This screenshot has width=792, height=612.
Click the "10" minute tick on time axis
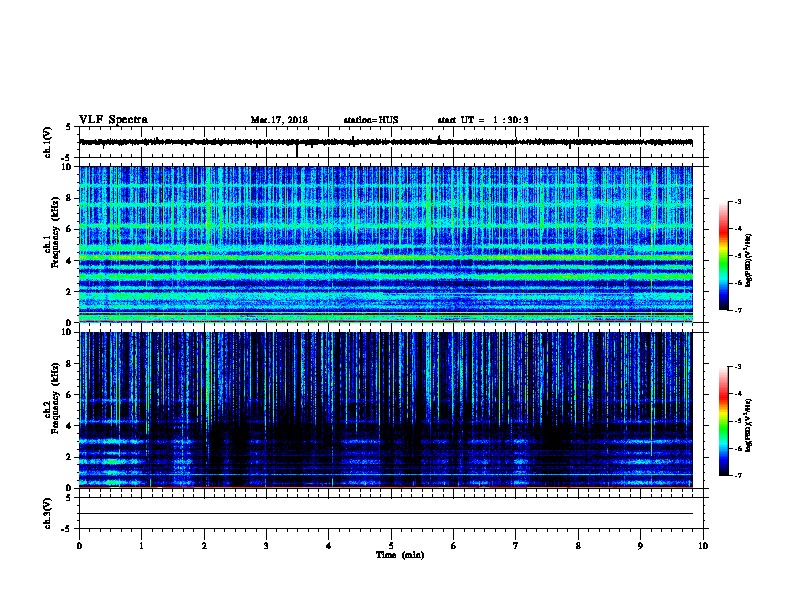[703, 546]
